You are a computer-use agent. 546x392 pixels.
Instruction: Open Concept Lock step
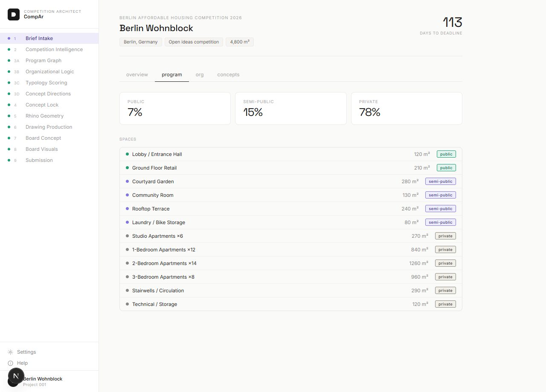click(49, 105)
